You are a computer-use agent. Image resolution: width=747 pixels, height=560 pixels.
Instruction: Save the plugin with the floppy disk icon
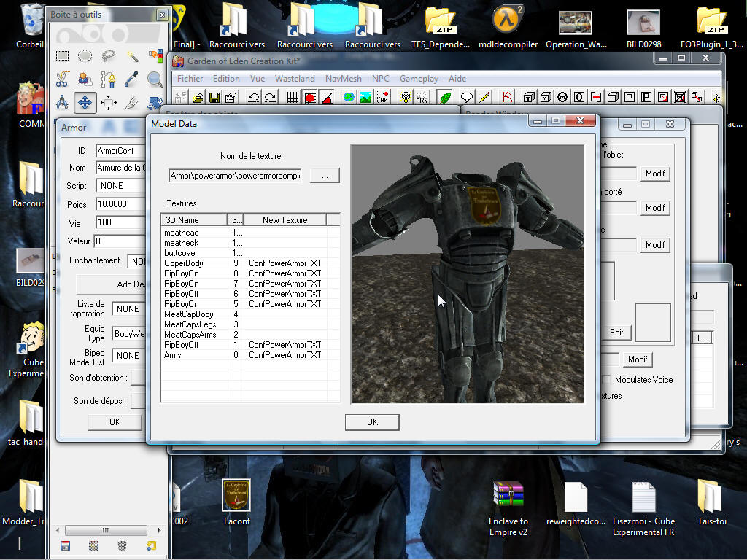coord(214,98)
